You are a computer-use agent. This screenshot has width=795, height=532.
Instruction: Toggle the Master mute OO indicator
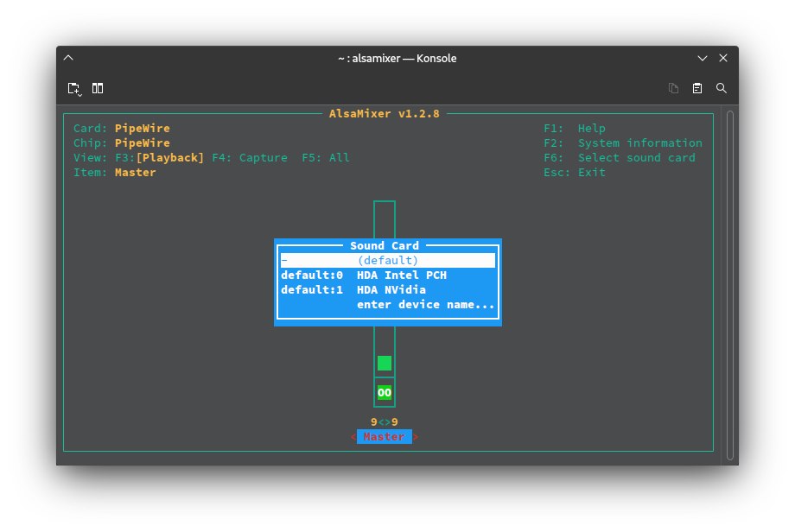(385, 393)
